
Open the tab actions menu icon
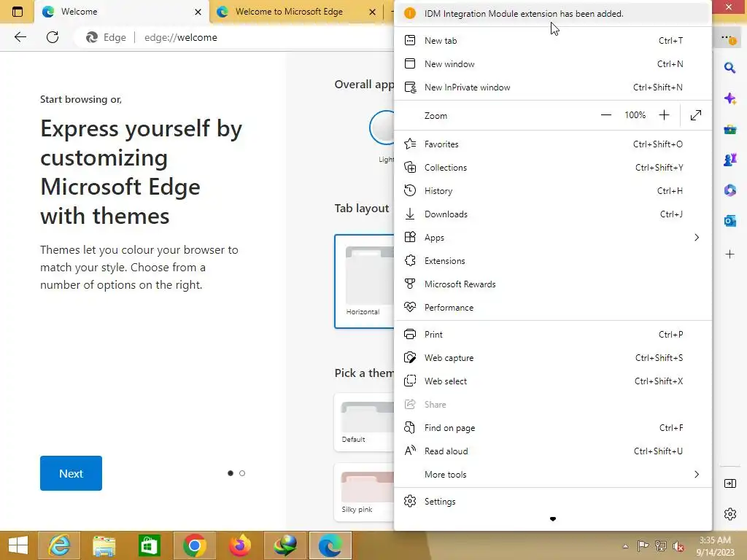coord(18,12)
